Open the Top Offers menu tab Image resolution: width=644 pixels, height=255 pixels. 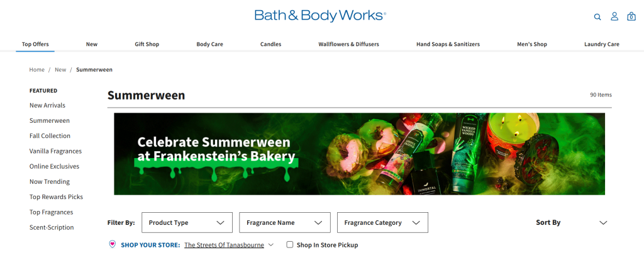tap(35, 44)
